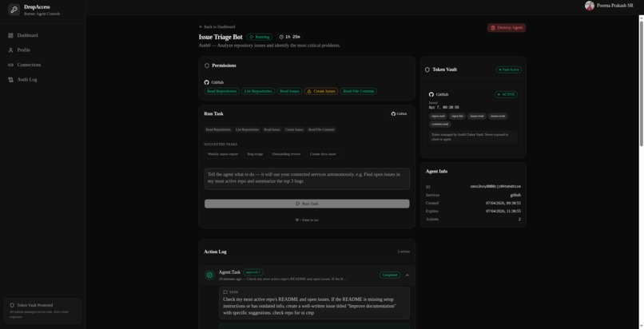Select the Onboarding review suggested task
The height and width of the screenshot is (329, 644).
tap(286, 154)
